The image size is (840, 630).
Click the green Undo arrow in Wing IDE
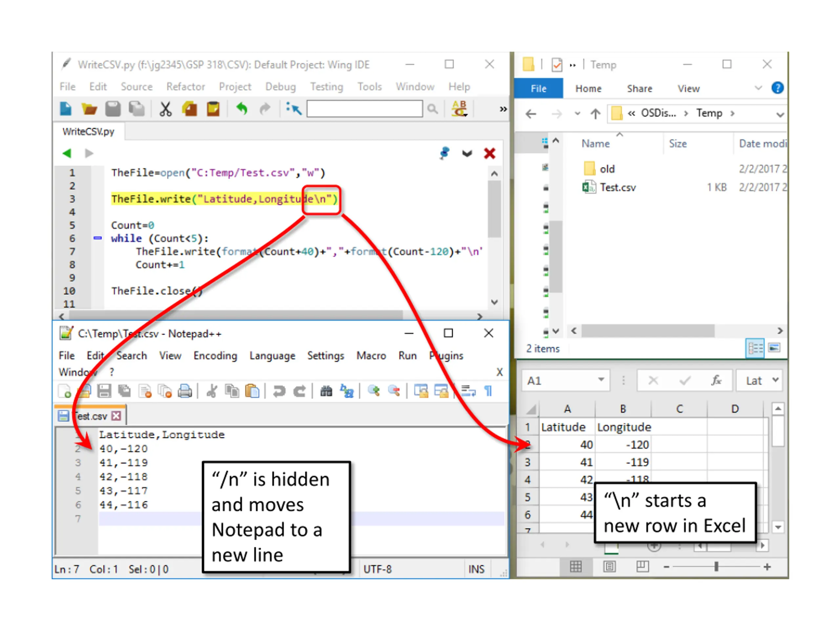tap(241, 109)
